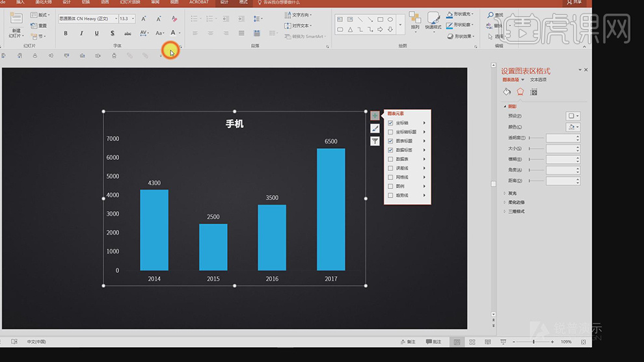Click the 透明度 value input field
Viewport: 644px width, 362px height.
point(561,138)
